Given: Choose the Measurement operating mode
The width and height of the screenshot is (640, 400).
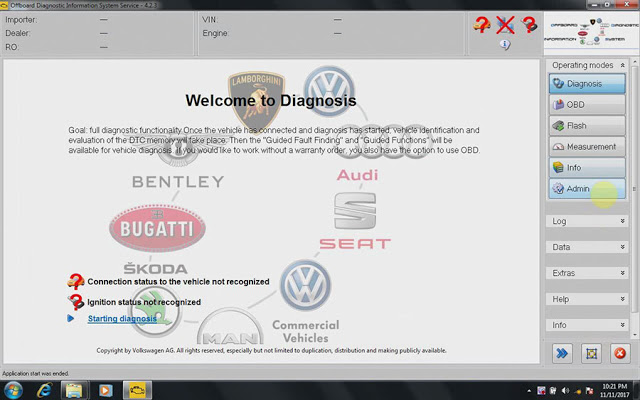Looking at the screenshot, I should tap(587, 147).
